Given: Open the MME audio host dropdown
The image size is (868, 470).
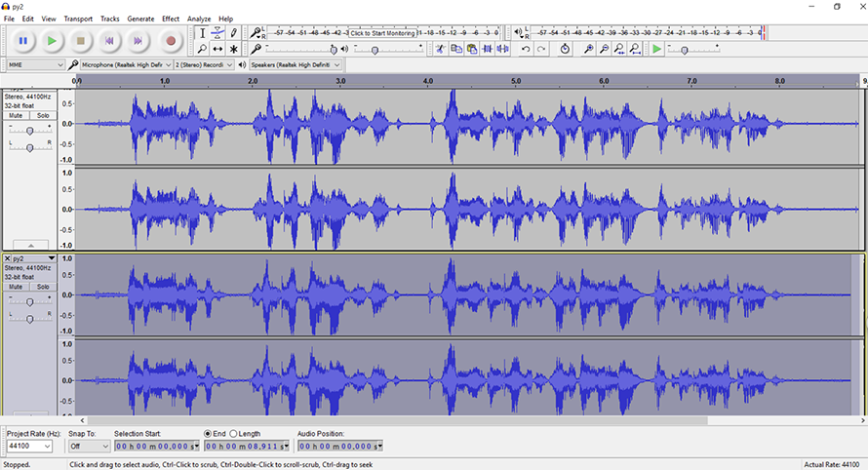Looking at the screenshot, I should point(34,64).
